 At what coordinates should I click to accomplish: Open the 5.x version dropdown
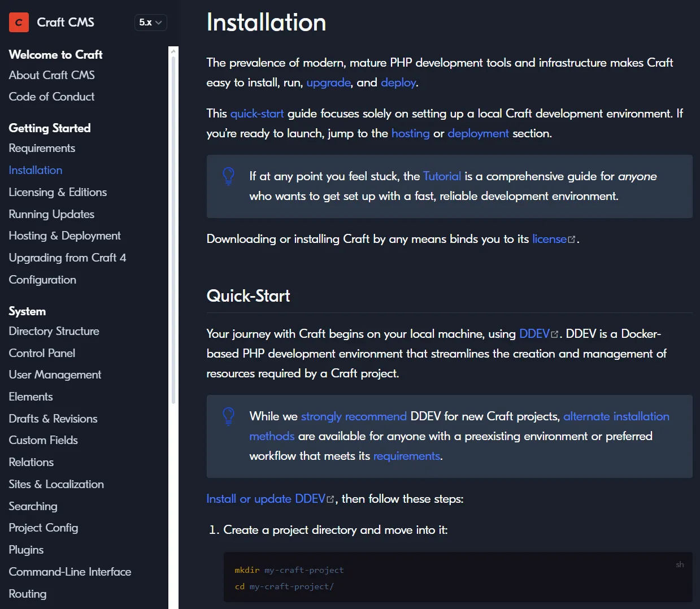click(x=150, y=22)
